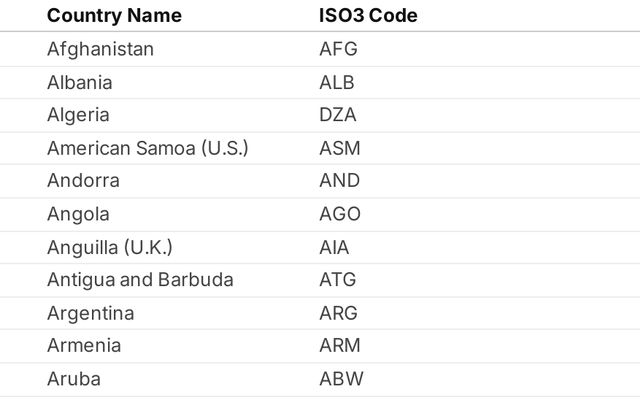Click the ARM ISO3 code

[340, 346]
